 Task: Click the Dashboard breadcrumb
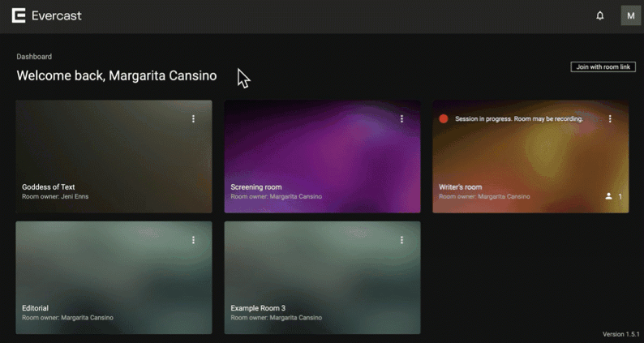[x=34, y=57]
